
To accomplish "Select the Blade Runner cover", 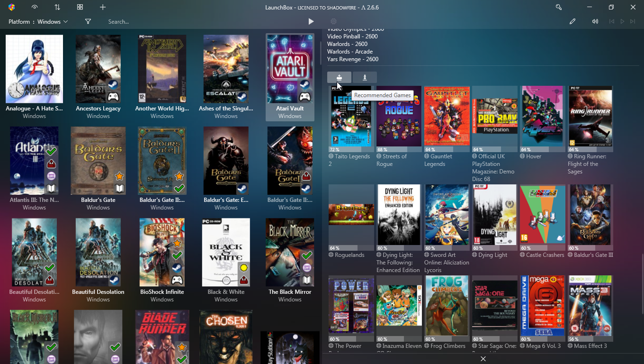I will pos(162,337).
